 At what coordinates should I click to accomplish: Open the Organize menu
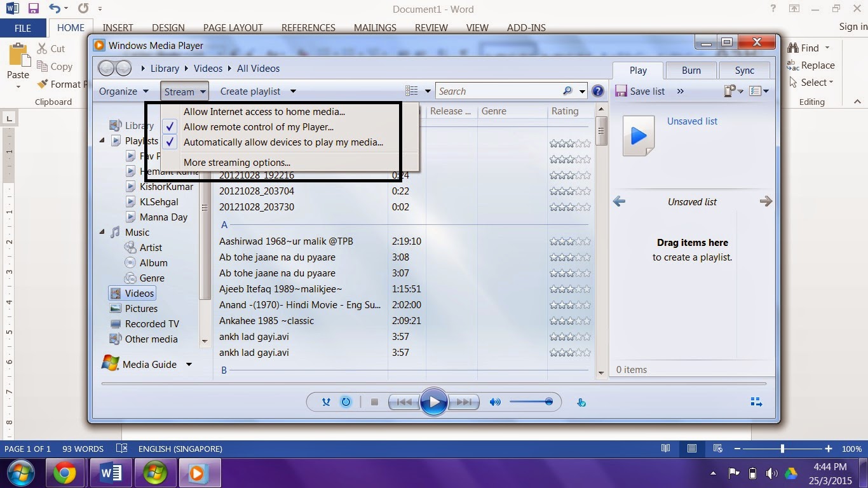(121, 91)
